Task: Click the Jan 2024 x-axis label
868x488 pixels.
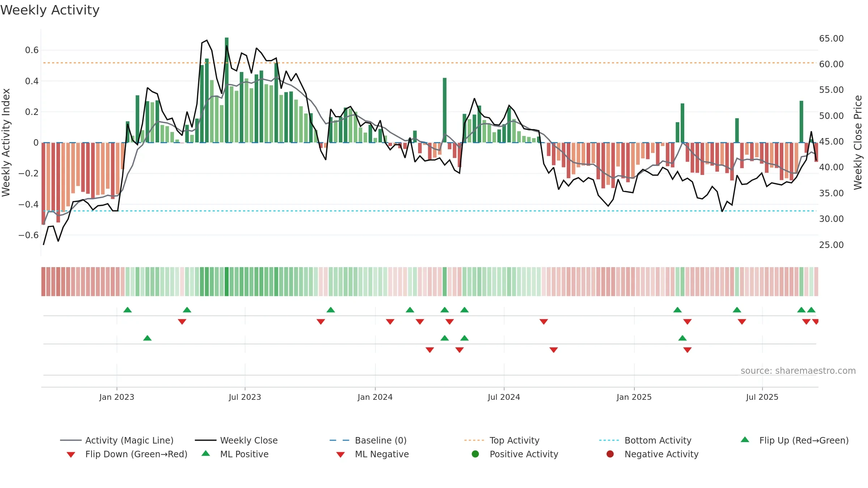Action: pos(375,397)
